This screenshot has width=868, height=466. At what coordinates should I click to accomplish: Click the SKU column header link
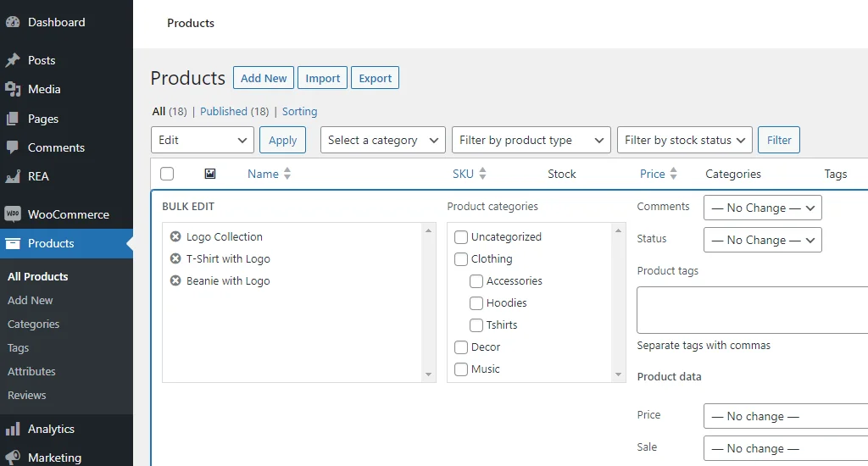point(463,174)
